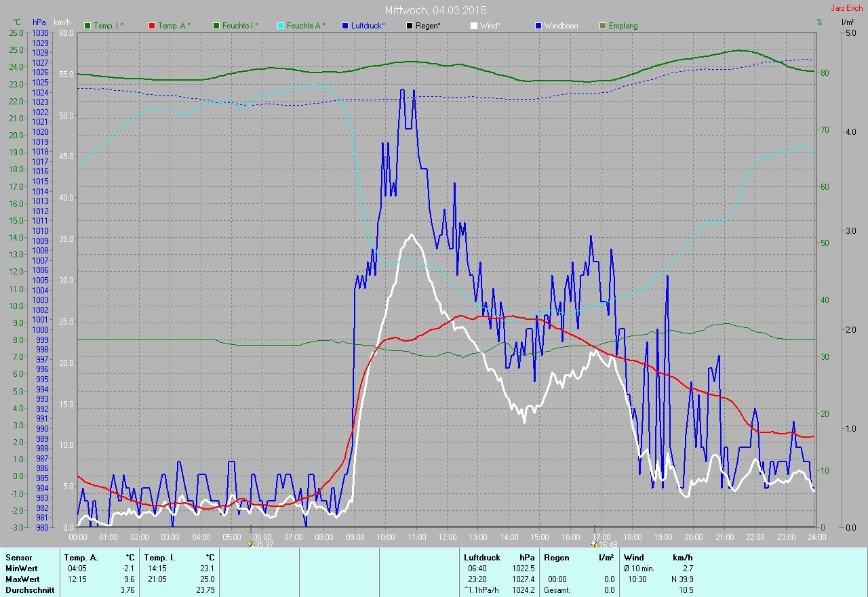
Task: Click the red Temp. A. legend swatch
Action: 152,26
